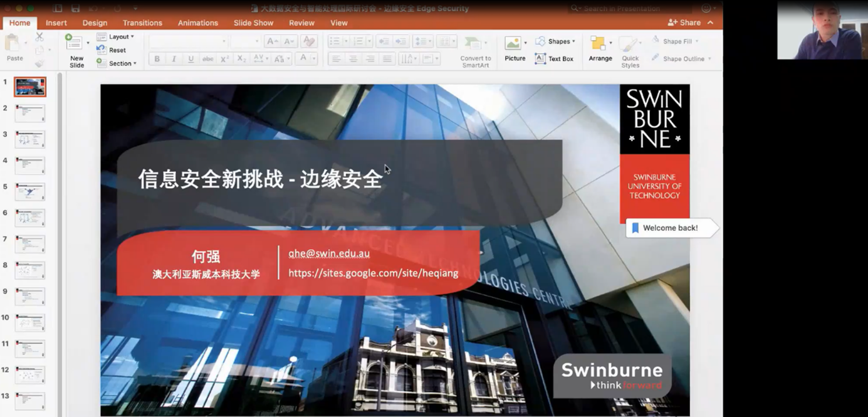Click the Share button
The image size is (868, 417).
(684, 23)
